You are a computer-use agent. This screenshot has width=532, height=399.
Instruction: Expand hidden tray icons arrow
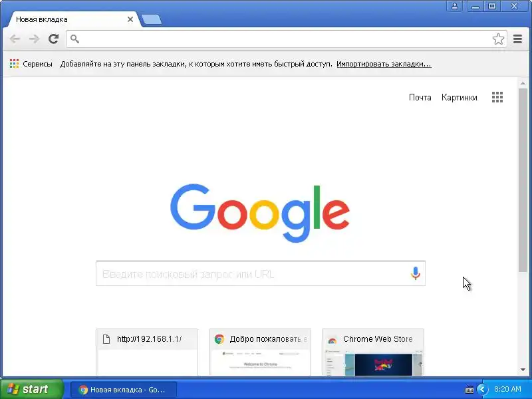coord(482,389)
